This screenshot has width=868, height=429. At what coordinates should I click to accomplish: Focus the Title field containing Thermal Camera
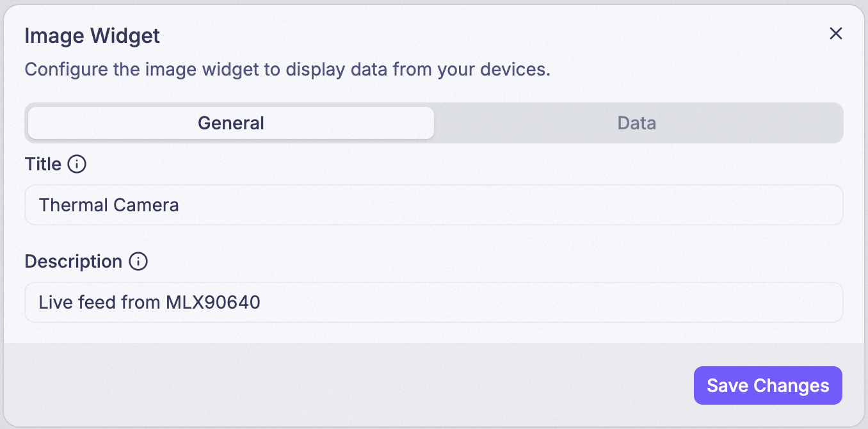point(434,205)
